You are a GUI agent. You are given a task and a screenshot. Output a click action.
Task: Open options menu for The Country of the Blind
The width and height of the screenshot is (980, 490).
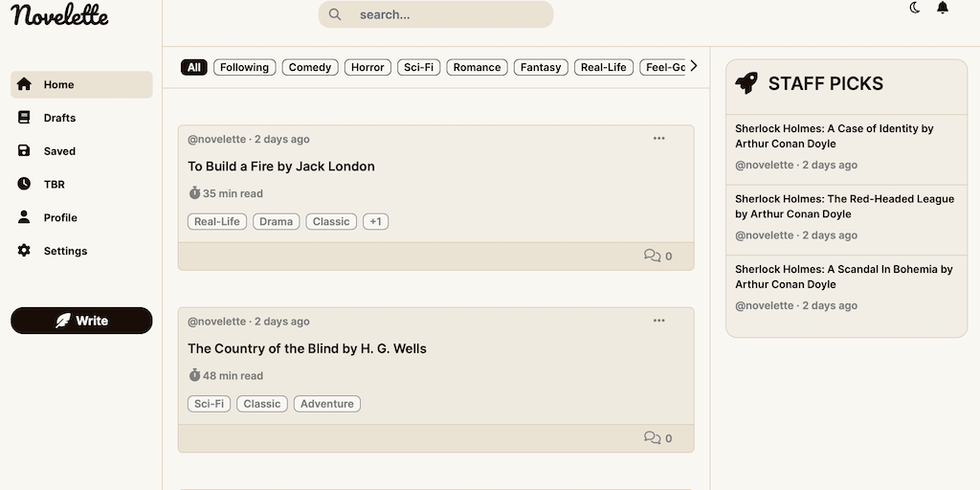click(658, 321)
